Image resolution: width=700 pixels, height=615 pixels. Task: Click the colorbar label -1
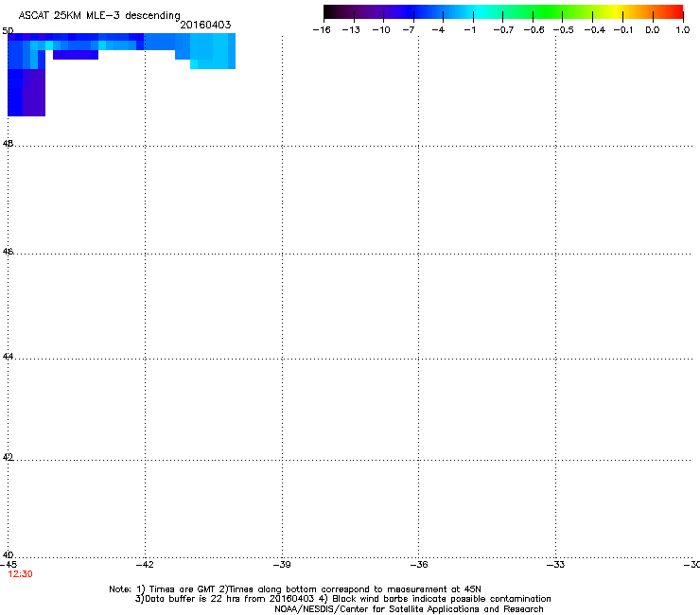point(469,30)
